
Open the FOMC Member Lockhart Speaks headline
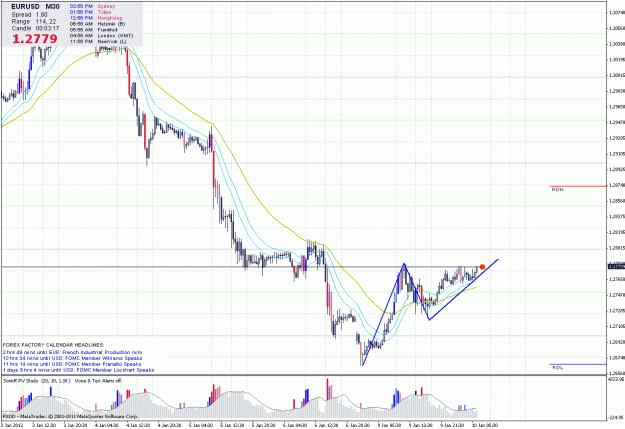coord(79,370)
